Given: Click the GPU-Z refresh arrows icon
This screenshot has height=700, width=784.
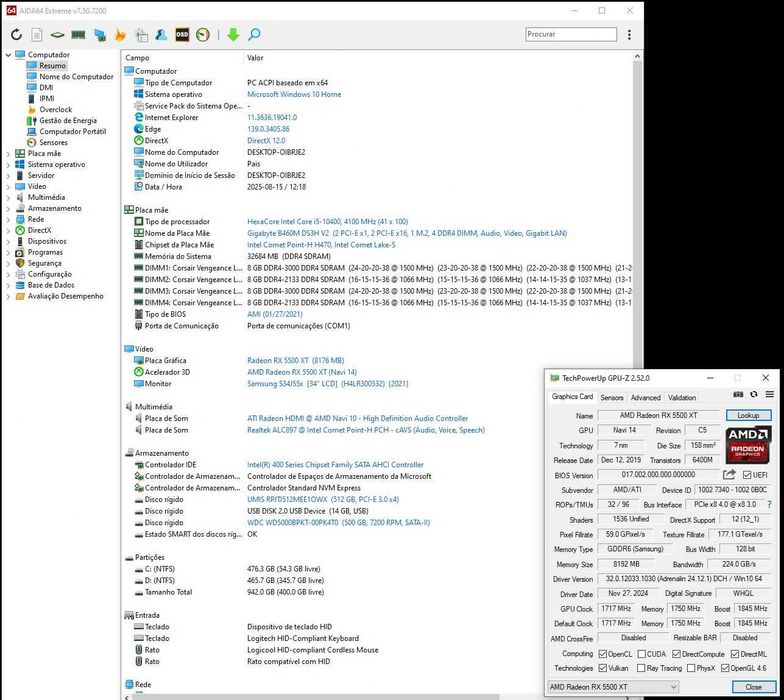Looking at the screenshot, I should click(x=754, y=394).
